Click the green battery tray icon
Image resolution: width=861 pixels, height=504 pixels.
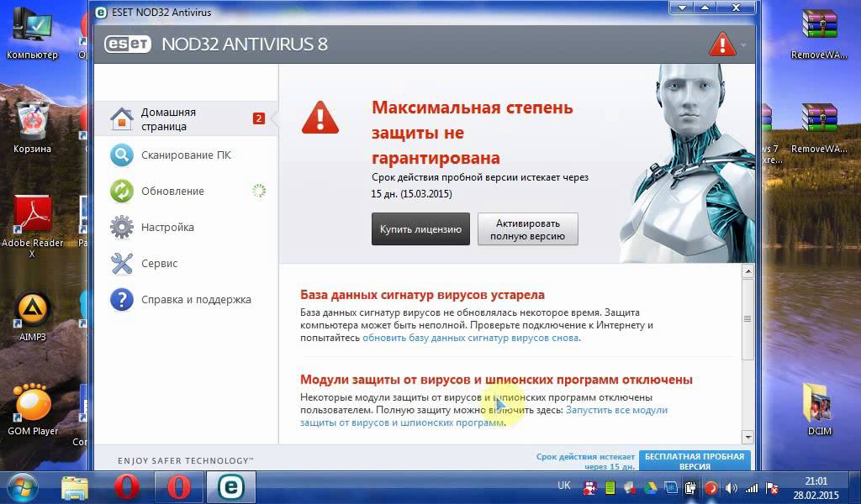coord(610,487)
